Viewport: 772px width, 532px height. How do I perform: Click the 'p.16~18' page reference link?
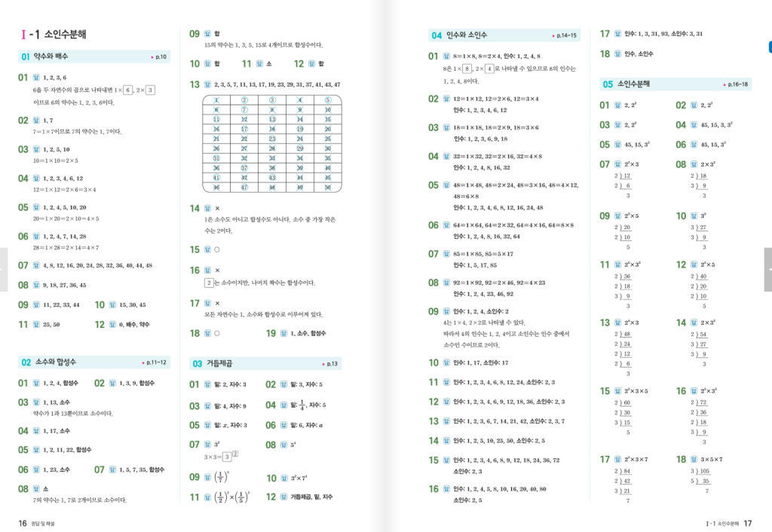(x=736, y=84)
